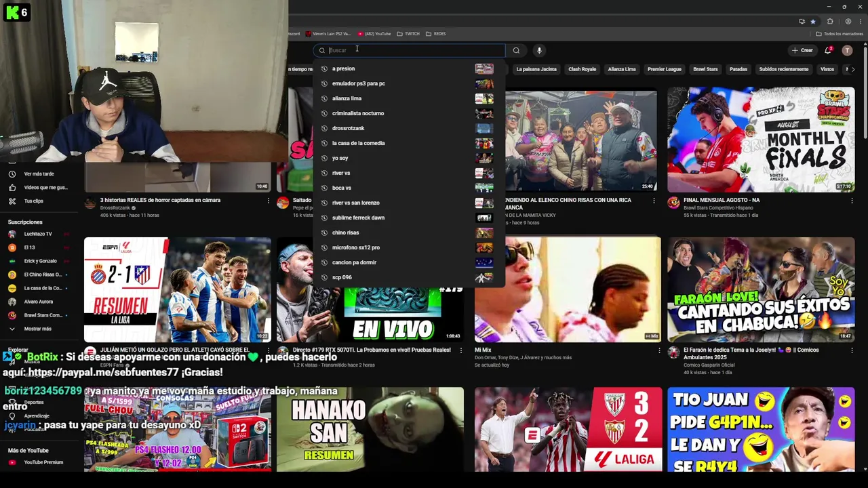Click the install app icon in address bar
The width and height of the screenshot is (868, 488).
point(802,21)
